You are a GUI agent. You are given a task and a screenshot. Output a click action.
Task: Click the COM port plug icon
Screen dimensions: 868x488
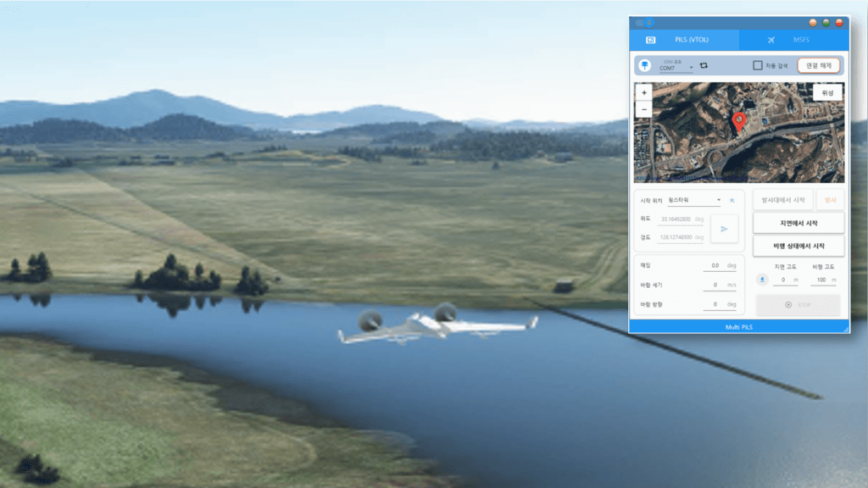644,65
